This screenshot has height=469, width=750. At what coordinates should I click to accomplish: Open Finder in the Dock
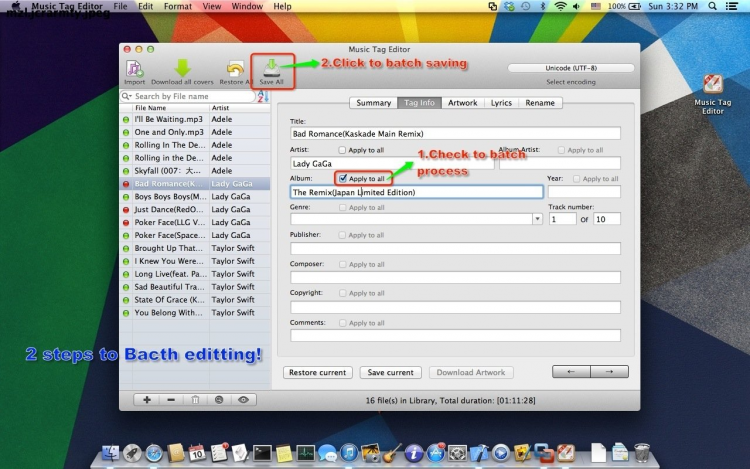point(110,452)
